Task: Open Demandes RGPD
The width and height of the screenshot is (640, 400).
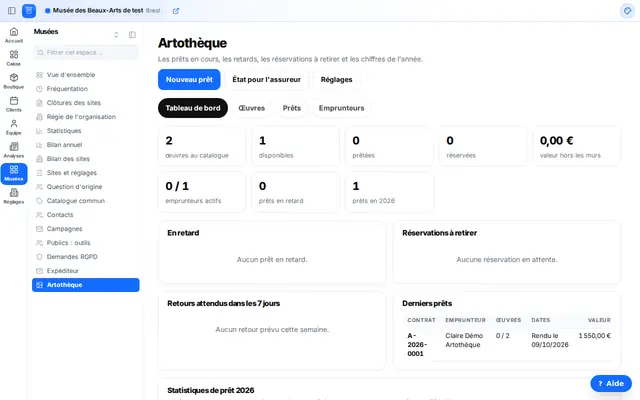Action: (x=86, y=257)
